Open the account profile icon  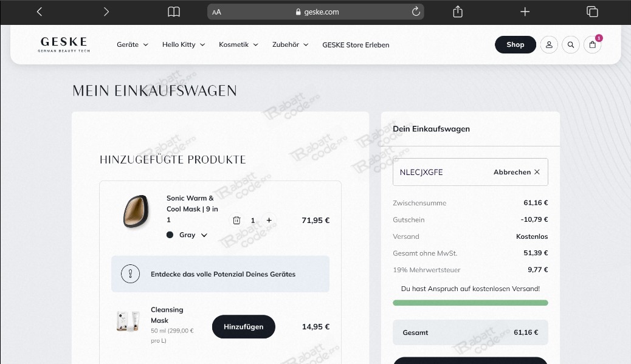[549, 44]
